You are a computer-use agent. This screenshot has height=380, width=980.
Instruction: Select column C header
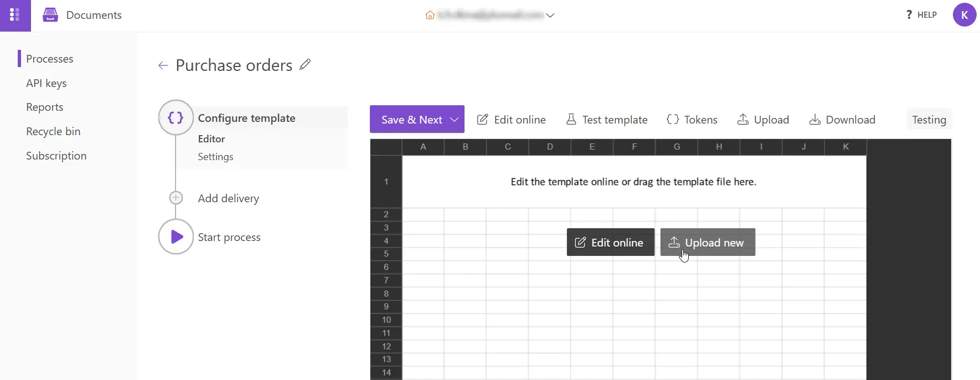click(508, 147)
